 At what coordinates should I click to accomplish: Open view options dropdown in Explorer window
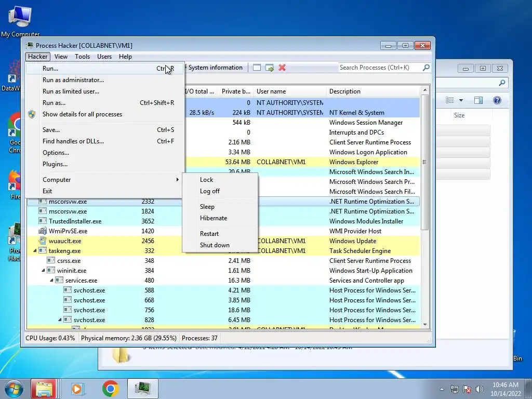[x=461, y=100]
